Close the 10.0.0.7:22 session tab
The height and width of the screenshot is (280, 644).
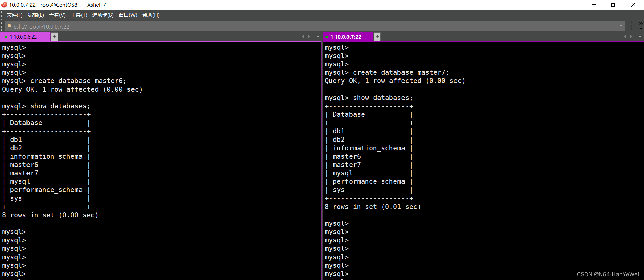[369, 37]
